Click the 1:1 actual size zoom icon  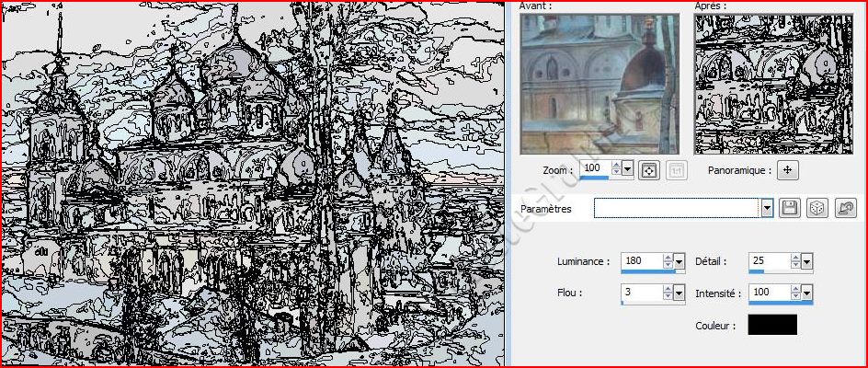point(675,170)
